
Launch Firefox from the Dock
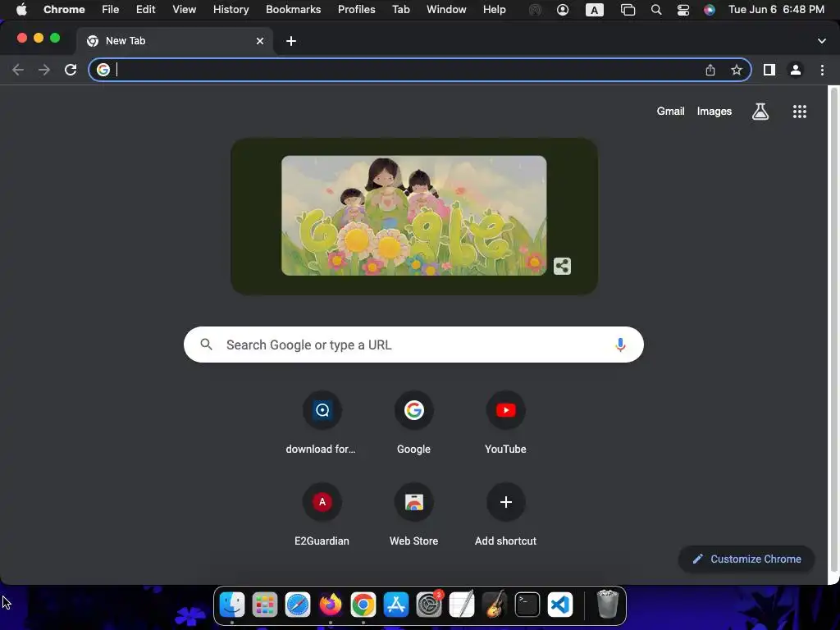[x=331, y=605]
